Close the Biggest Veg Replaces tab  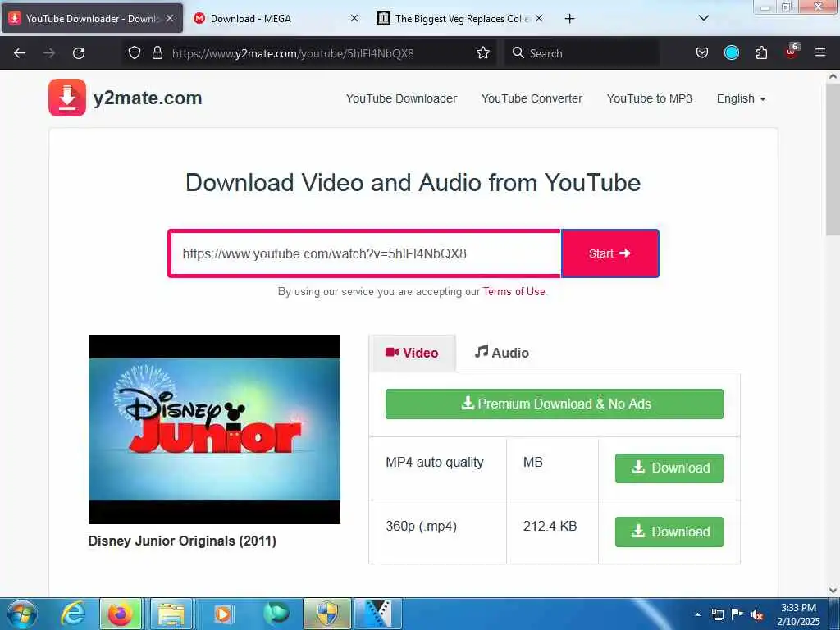click(539, 18)
